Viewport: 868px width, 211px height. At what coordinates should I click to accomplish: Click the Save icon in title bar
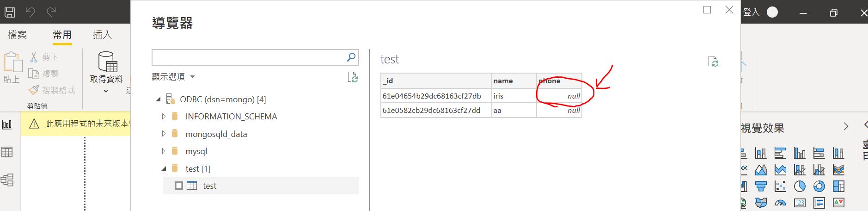click(10, 12)
